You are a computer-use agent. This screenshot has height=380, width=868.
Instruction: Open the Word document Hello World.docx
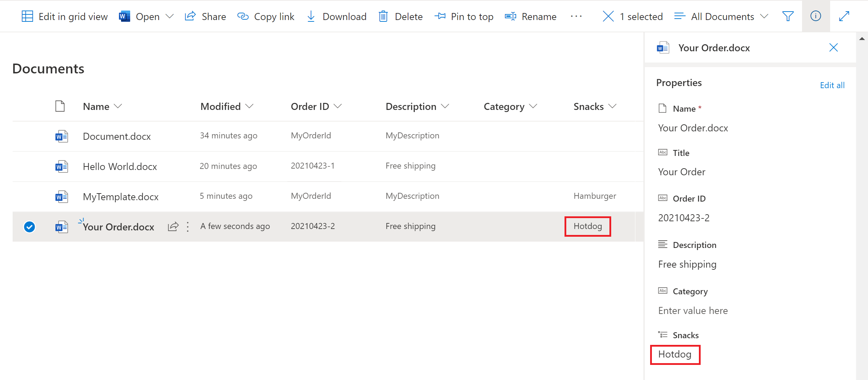[120, 165]
